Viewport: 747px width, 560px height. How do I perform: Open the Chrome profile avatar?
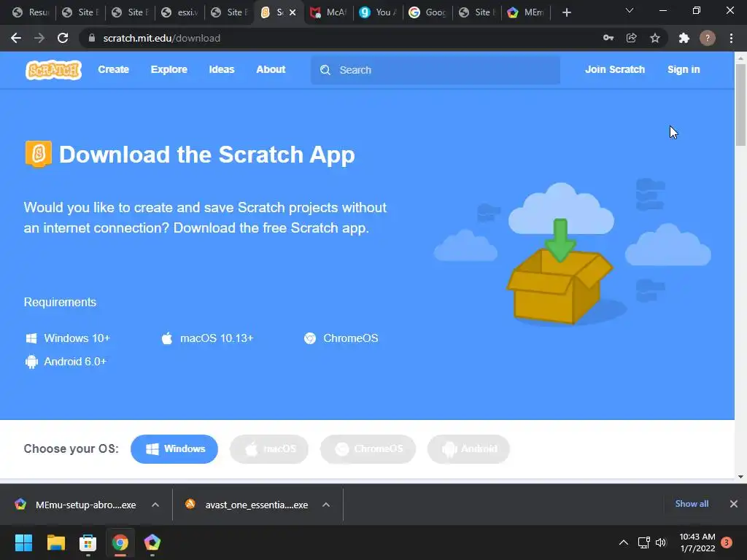(708, 38)
